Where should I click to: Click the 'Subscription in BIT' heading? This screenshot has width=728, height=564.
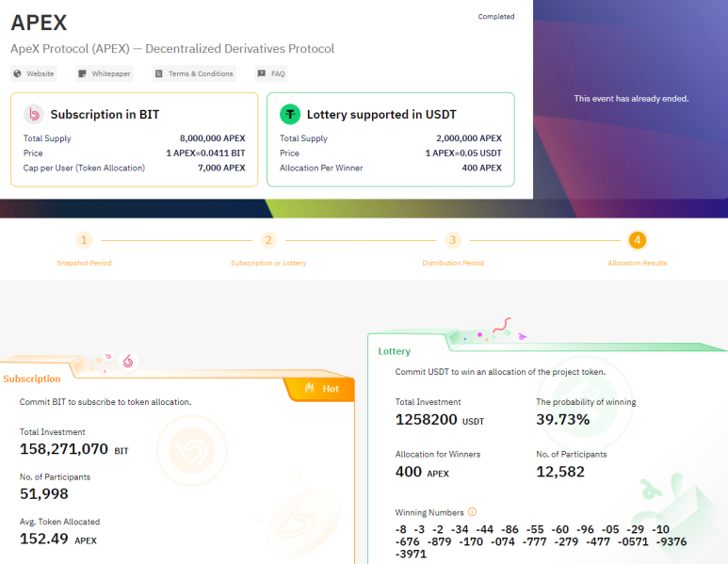[105, 114]
